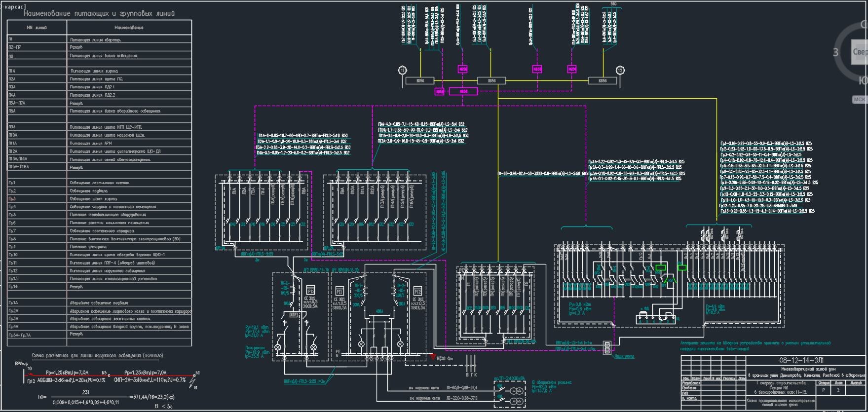The height and width of the screenshot is (412, 868).
Task: Select the PI3 meter symbol
Action: pos(311,291)
